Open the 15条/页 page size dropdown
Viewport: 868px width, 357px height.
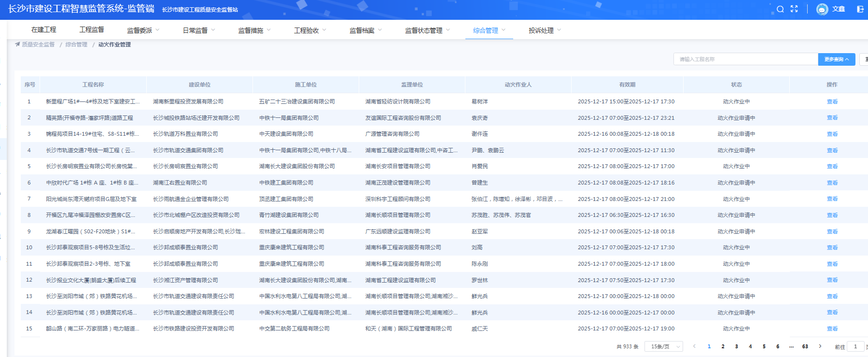(x=663, y=346)
